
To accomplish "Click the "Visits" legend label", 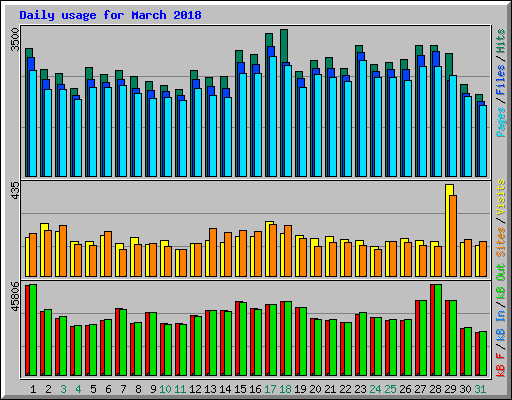I will [500, 197].
